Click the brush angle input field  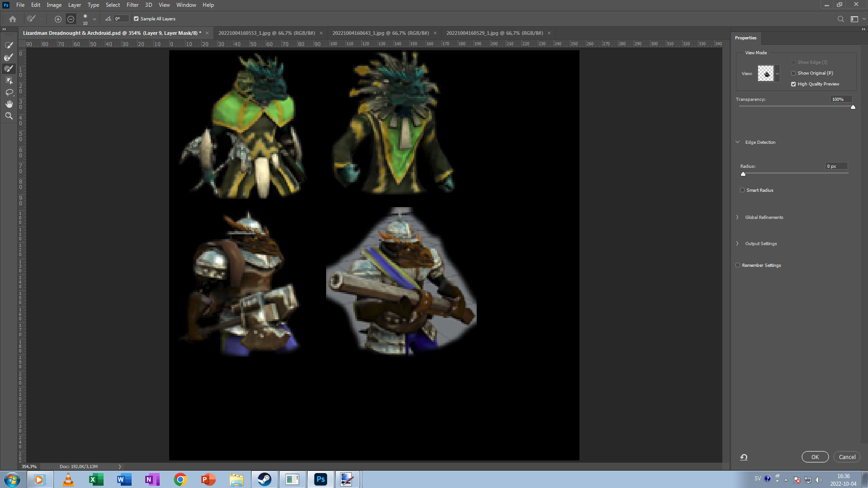coord(121,19)
